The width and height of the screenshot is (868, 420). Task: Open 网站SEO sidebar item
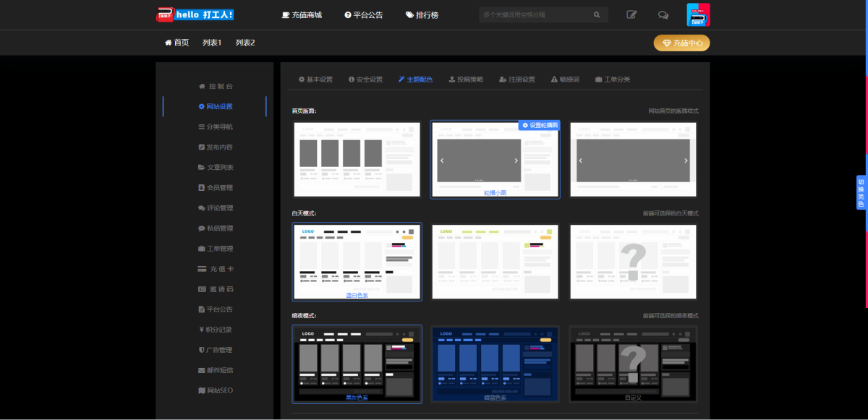216,390
